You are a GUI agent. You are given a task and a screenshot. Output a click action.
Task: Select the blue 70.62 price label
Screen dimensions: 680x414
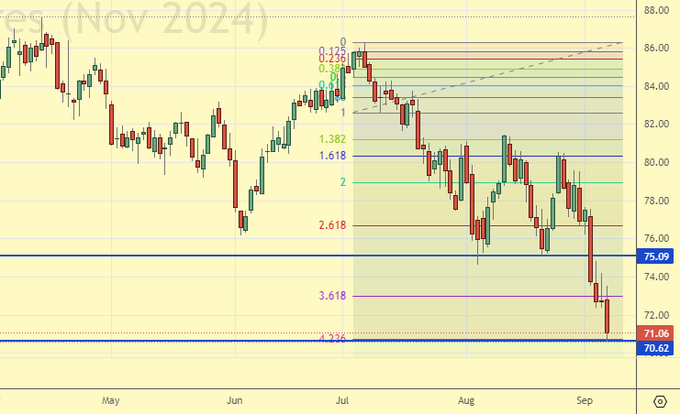tap(658, 348)
